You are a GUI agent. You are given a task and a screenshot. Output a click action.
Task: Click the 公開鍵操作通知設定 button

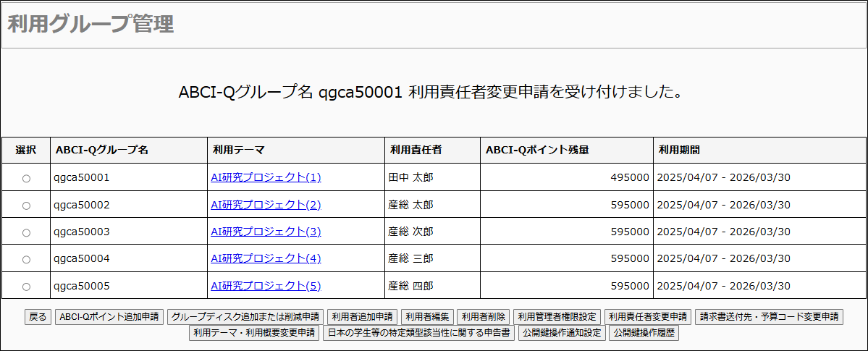[562, 334]
